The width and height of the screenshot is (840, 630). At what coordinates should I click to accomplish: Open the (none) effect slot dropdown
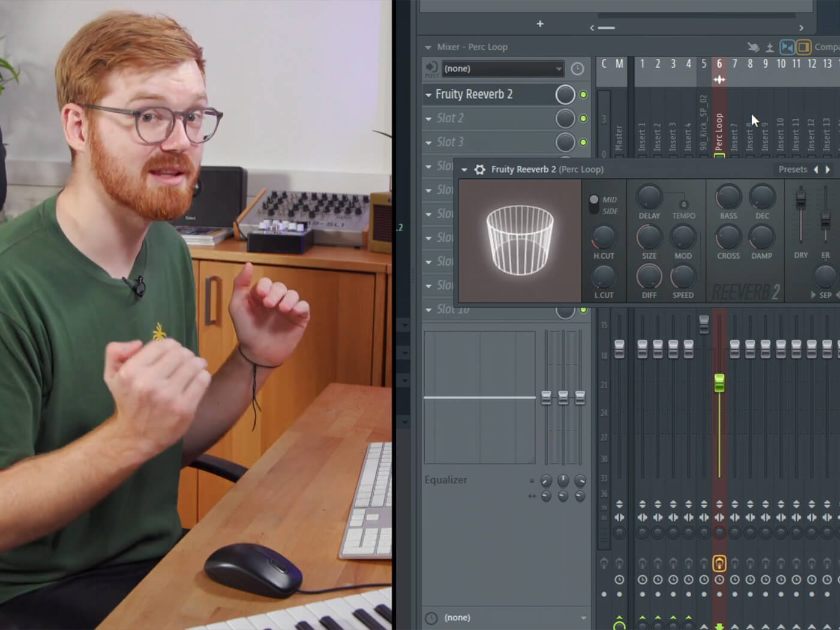[503, 68]
